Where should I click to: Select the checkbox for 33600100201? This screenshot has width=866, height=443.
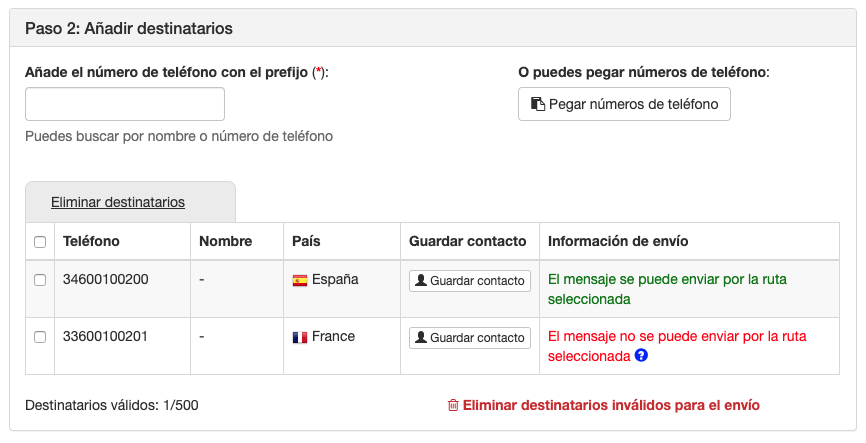40,337
